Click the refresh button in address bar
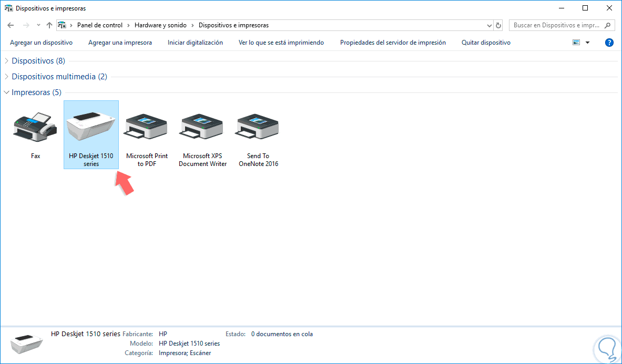Viewport: 622px width, 364px height. click(x=498, y=25)
